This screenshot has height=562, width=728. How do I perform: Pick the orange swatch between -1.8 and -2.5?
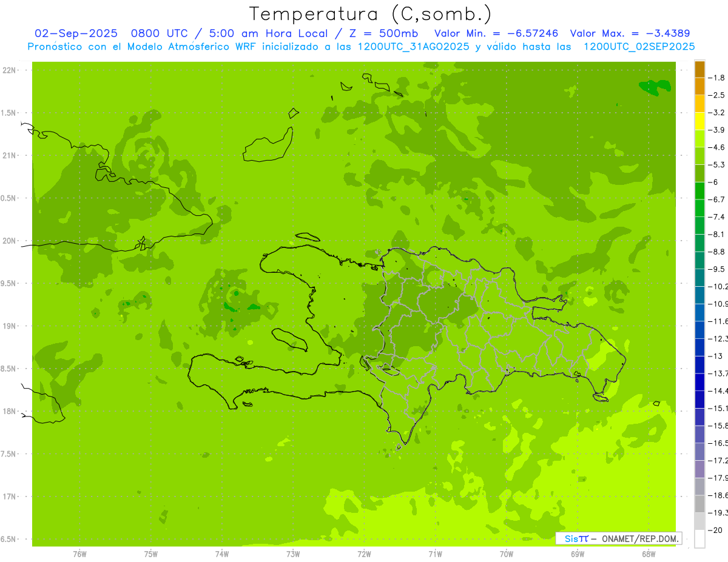click(x=699, y=86)
